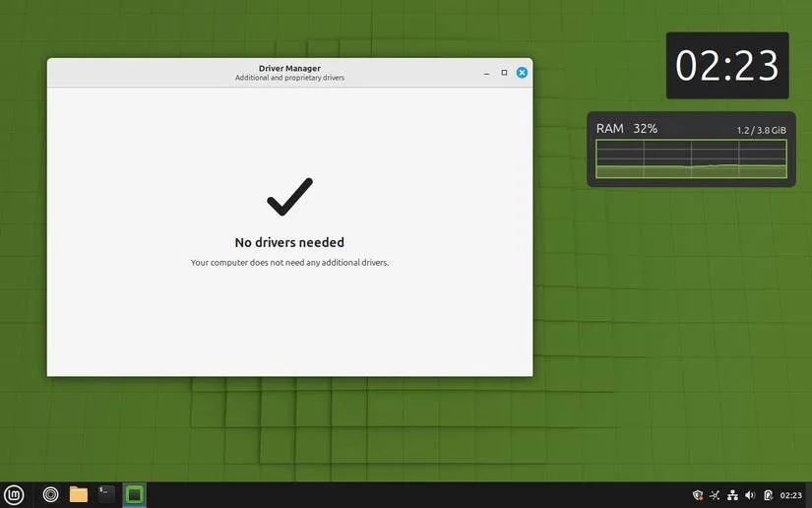
Task: Select the "No drivers needed" heading
Action: tap(289, 242)
